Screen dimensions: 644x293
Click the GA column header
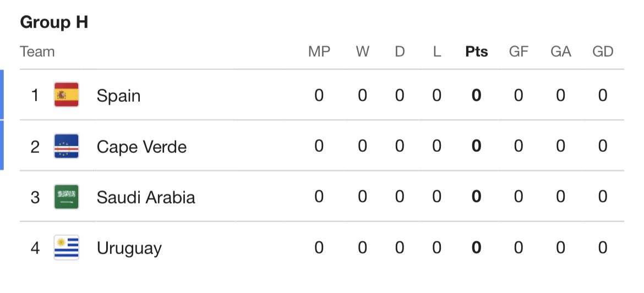coord(561,52)
